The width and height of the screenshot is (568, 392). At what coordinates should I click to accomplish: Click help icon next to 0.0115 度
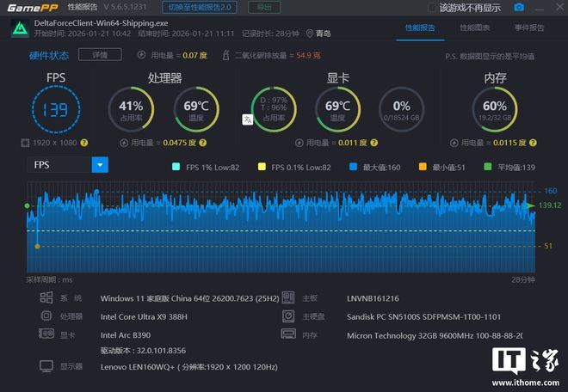click(x=533, y=143)
